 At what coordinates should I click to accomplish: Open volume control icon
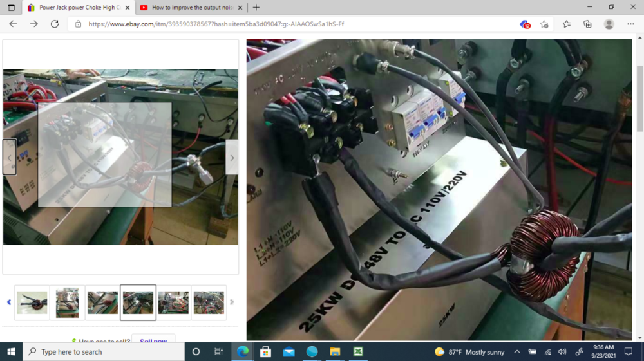[562, 351]
